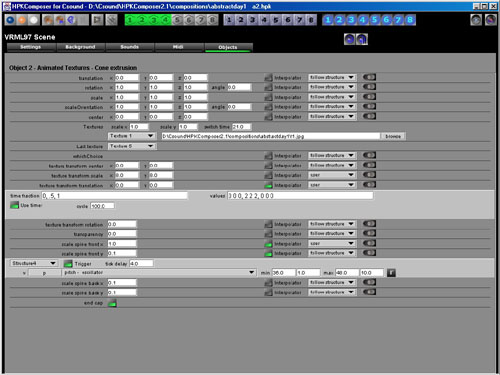500x375 pixels.
Task: Click round icon at top-right corner
Action: [x=491, y=20]
